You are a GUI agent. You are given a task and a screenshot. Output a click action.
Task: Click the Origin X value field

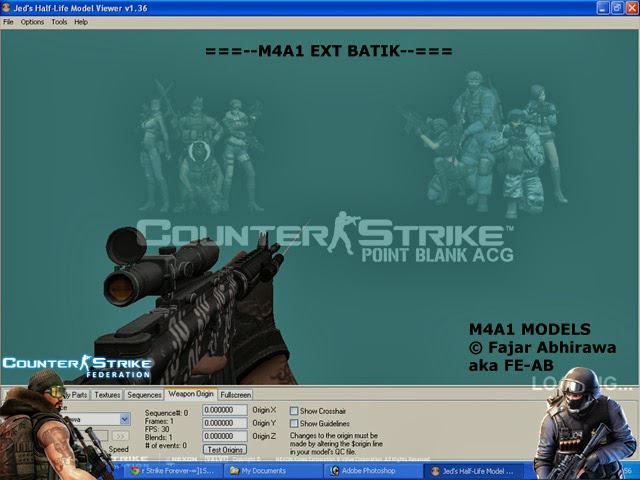pos(225,410)
